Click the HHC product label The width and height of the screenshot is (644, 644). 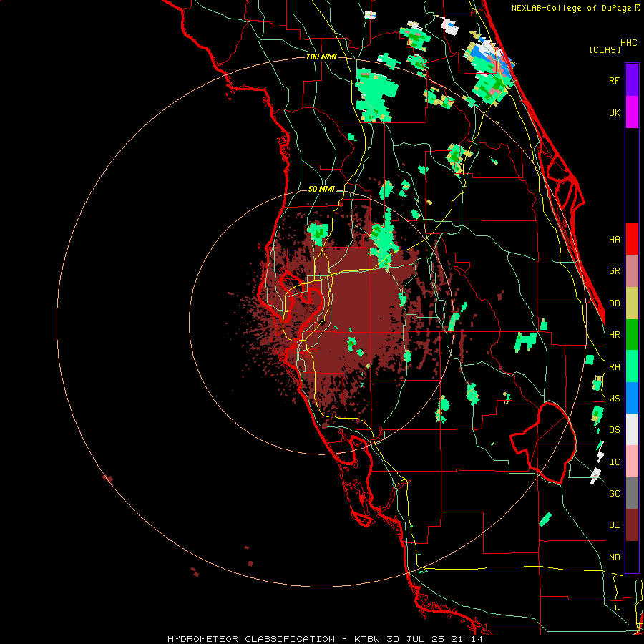click(628, 43)
